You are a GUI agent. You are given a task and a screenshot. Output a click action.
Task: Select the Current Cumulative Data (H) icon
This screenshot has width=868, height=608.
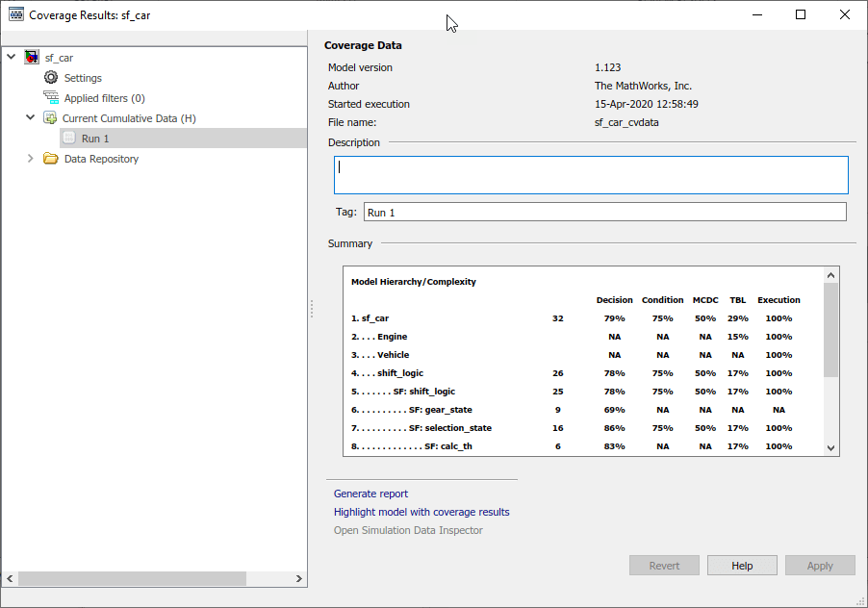tap(51, 117)
